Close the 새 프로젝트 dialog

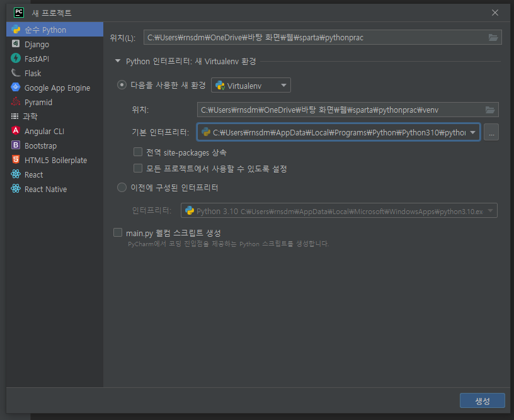495,13
